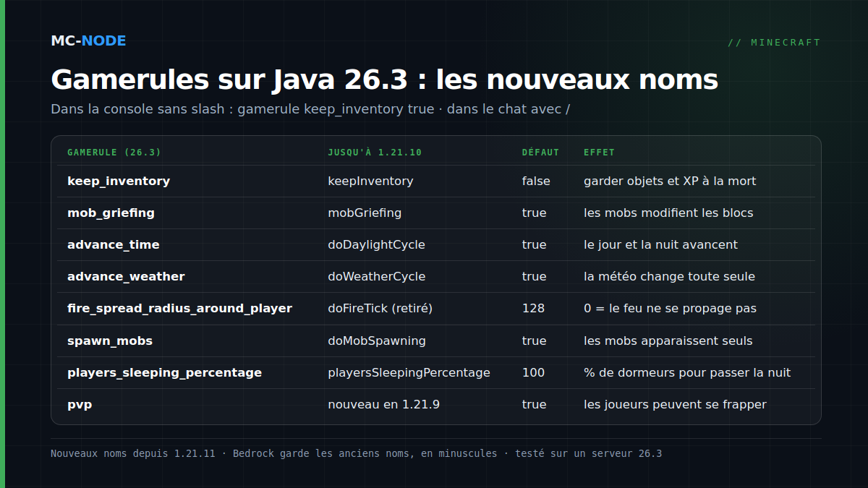
Task: Click the 'false' default for keep_inventory
Action: pos(536,181)
